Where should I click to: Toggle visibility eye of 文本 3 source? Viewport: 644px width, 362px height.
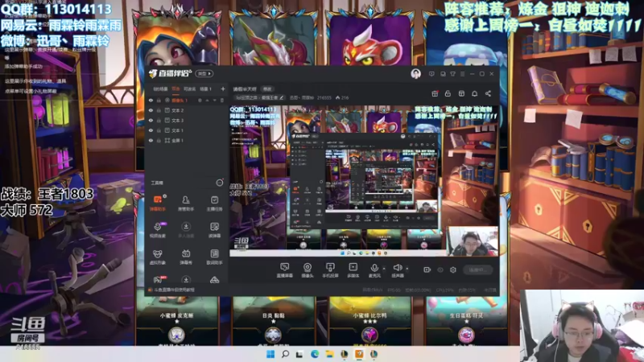point(151,120)
